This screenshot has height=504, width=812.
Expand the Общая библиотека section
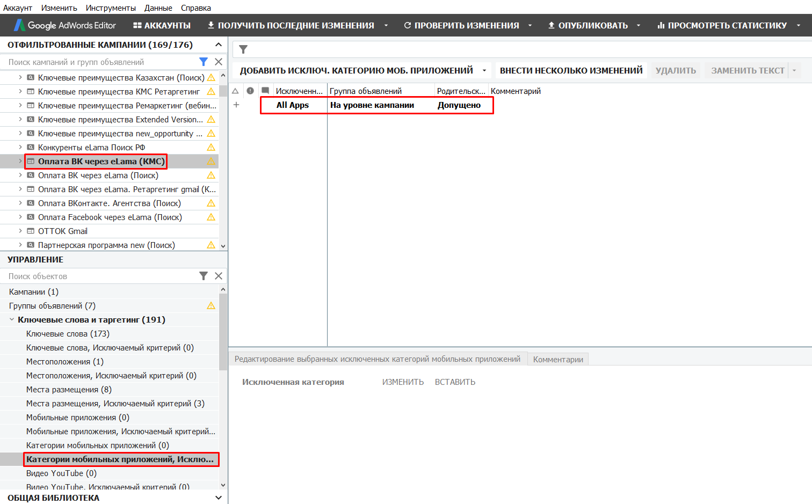click(218, 498)
